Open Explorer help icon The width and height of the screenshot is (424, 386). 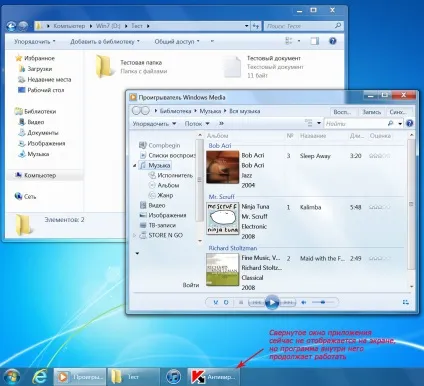pos(332,41)
